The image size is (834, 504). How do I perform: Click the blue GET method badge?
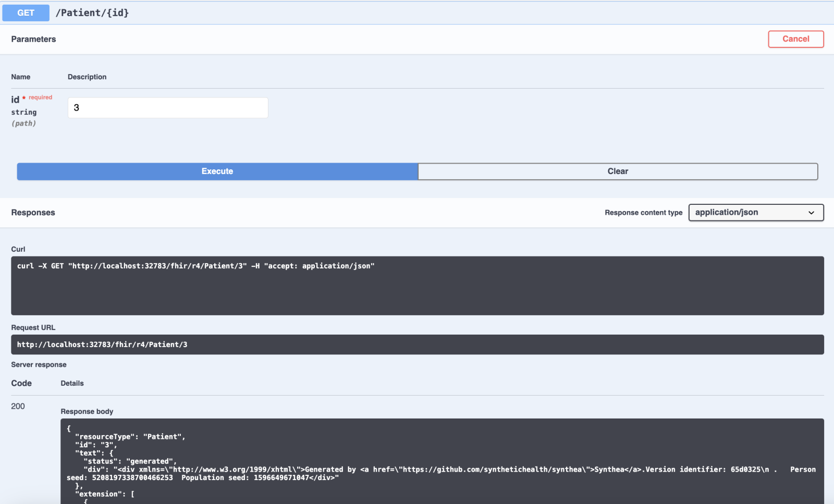point(26,13)
